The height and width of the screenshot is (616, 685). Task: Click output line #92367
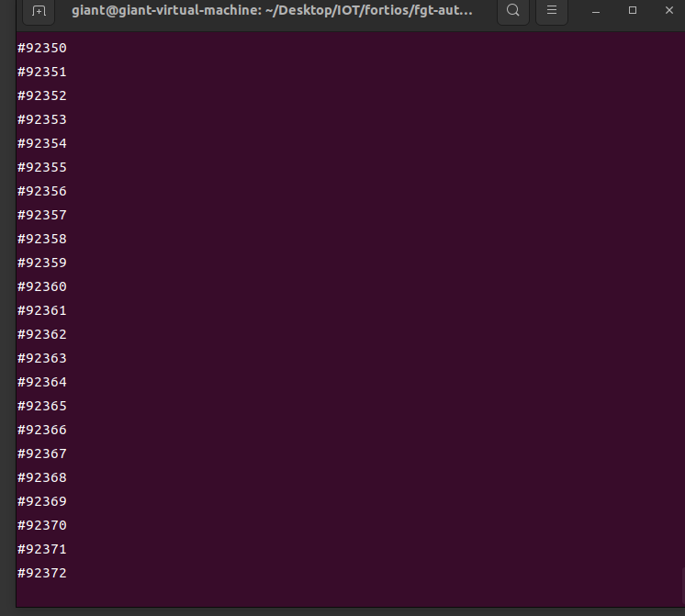[42, 454]
